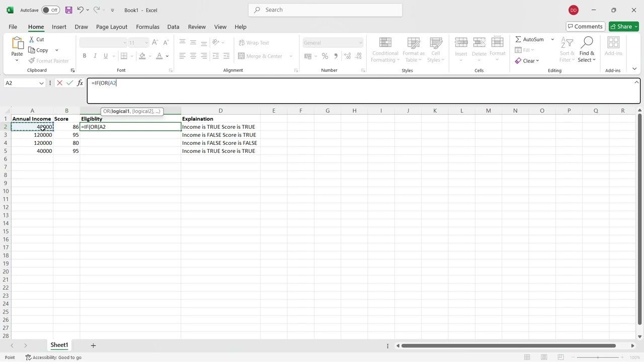Open the font name dropdown
Image resolution: width=644 pixels, height=362 pixels.
(125, 43)
